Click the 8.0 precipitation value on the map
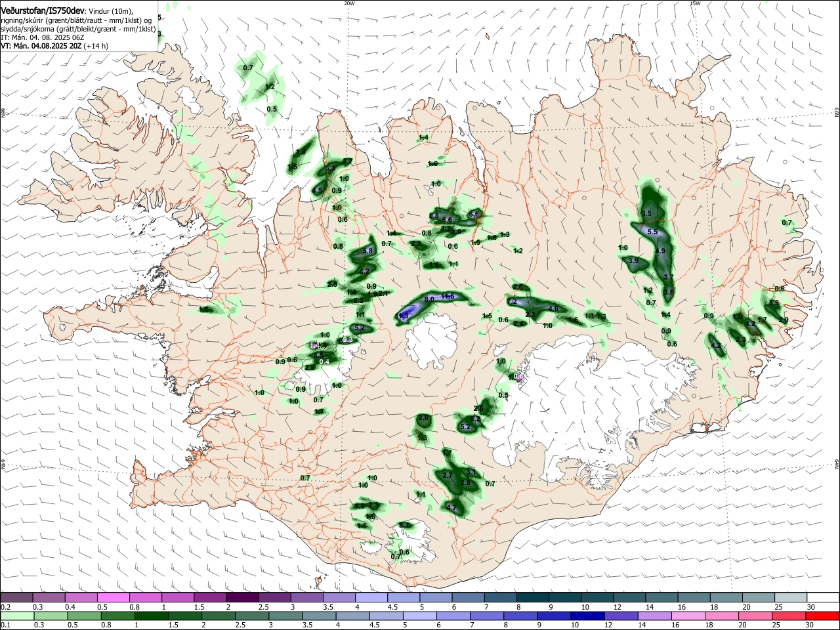 (x=430, y=299)
